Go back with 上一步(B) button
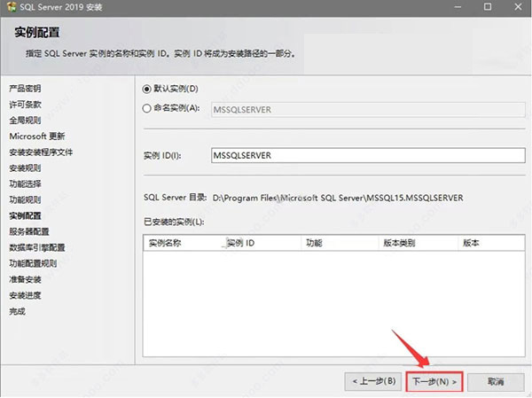The width and height of the screenshot is (532, 398). click(x=373, y=381)
